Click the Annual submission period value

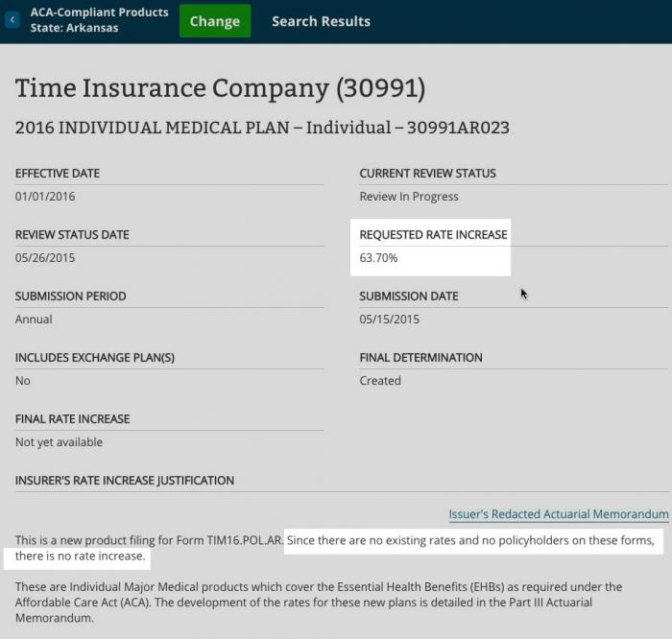34,319
